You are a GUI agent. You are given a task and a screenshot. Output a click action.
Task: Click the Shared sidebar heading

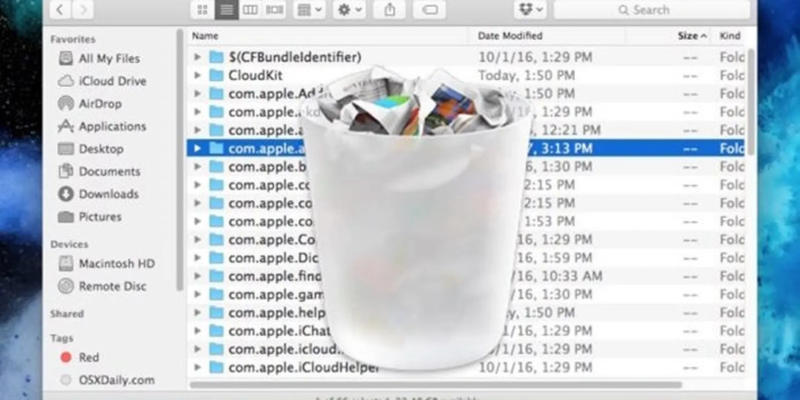pos(67,314)
